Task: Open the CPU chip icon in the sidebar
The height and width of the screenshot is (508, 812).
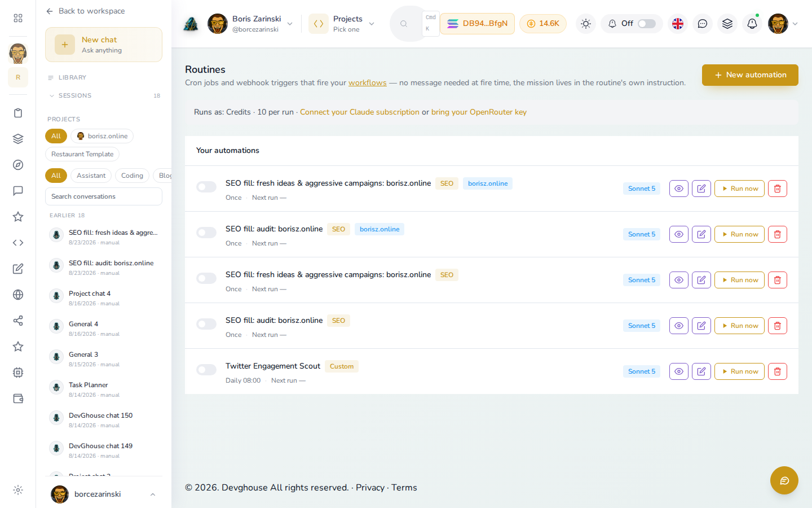Action: click(18, 373)
